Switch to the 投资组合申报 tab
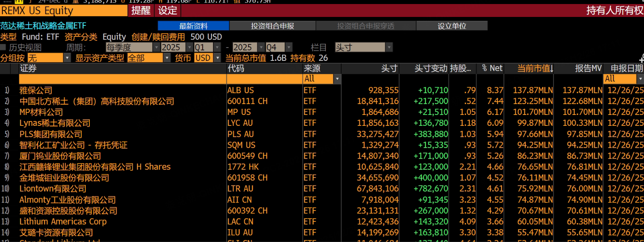 click(273, 26)
